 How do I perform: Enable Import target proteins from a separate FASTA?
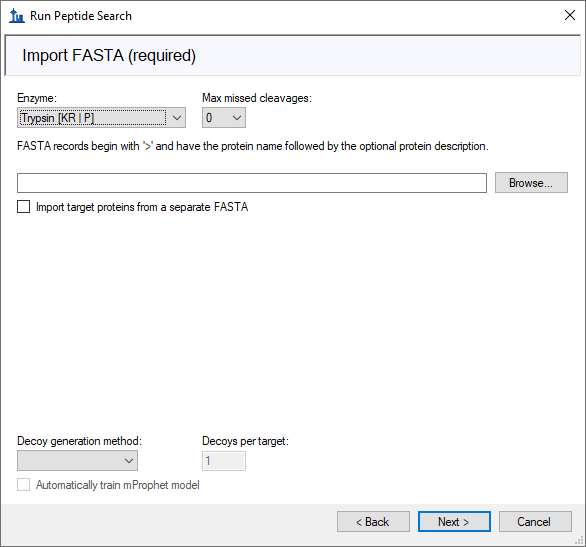pyautogui.click(x=24, y=207)
